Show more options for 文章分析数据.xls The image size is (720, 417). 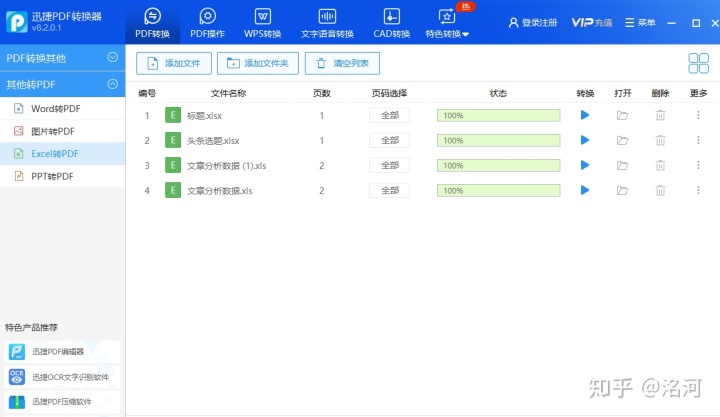click(698, 190)
